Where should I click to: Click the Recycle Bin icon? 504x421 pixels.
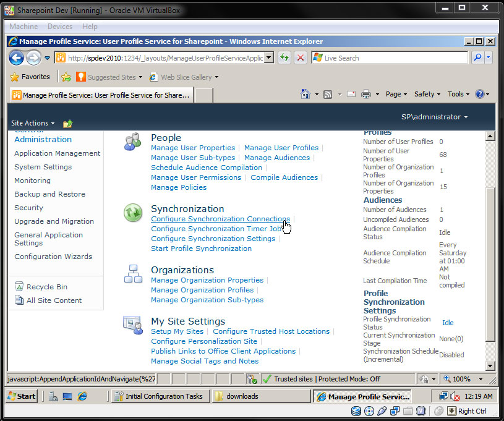[19, 287]
